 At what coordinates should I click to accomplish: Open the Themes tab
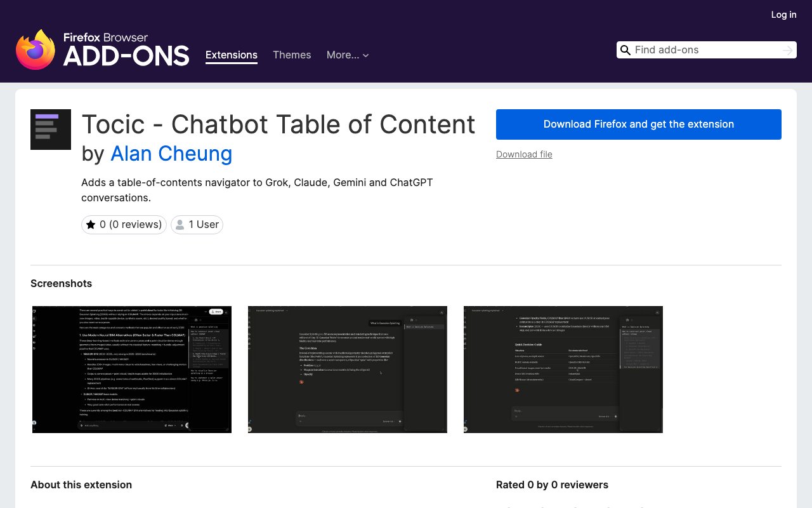tap(292, 55)
